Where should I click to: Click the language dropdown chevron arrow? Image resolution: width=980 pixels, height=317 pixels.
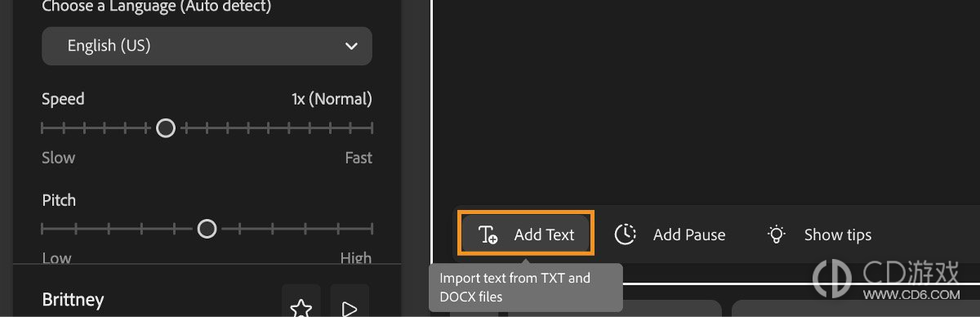[x=351, y=47]
